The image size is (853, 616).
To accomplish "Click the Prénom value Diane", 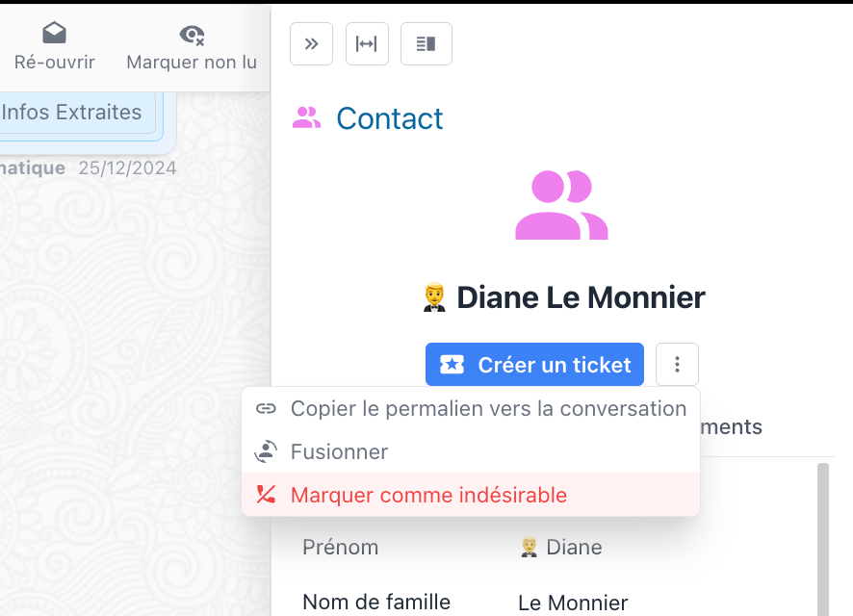I will click(x=573, y=548).
